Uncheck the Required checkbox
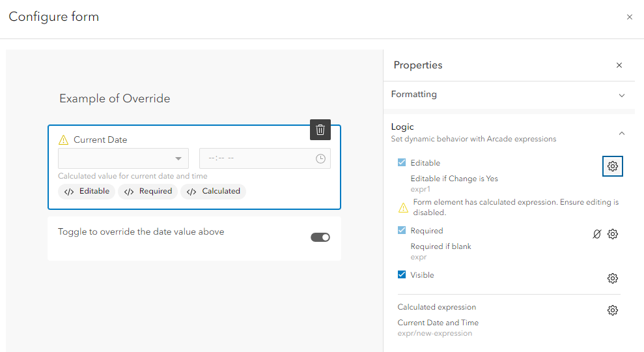Screen dimensions: 644x352 (x=402, y=231)
